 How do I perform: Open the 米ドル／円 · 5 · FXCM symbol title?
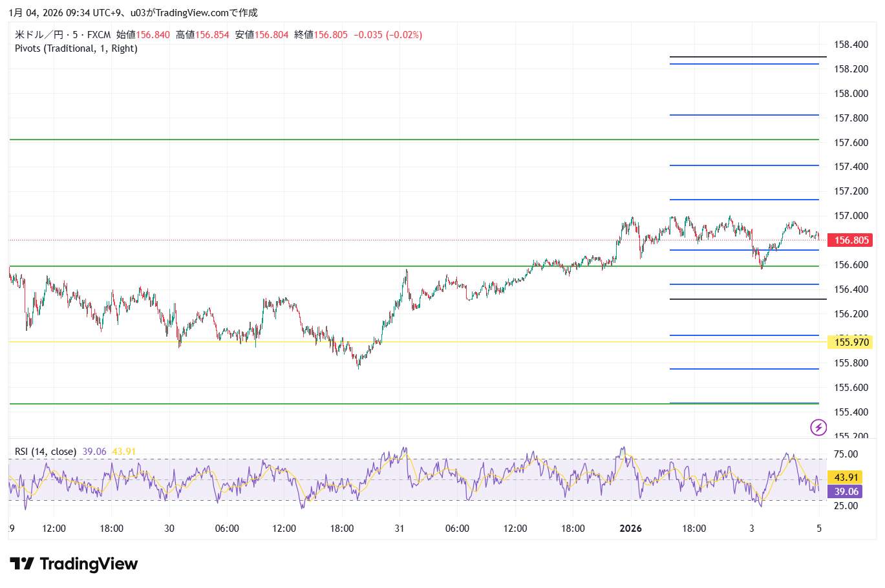tap(63, 35)
